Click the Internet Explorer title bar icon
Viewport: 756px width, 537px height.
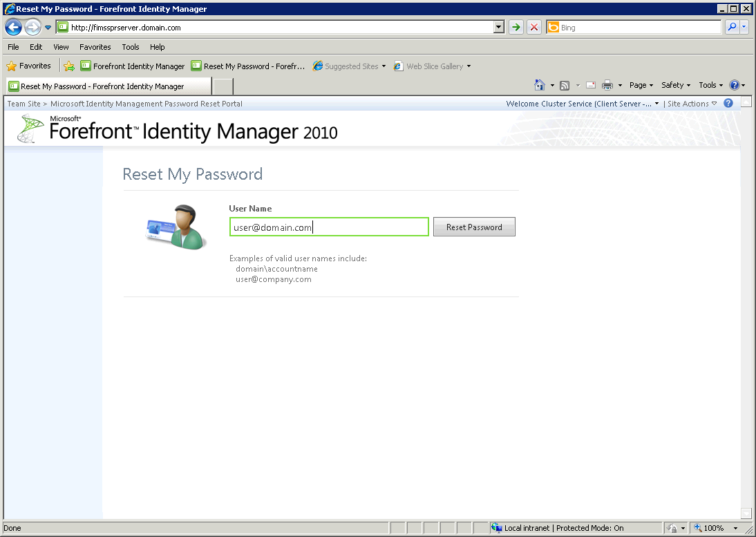(x=9, y=9)
